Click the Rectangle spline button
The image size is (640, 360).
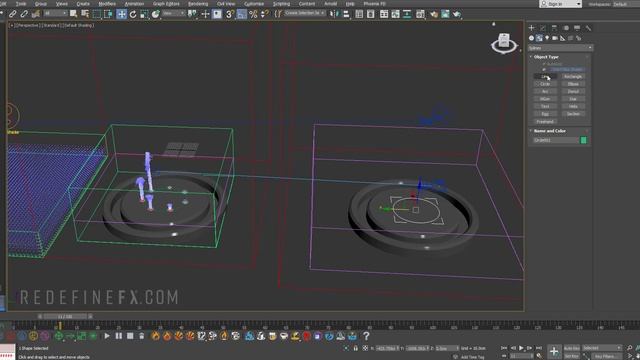tap(573, 76)
